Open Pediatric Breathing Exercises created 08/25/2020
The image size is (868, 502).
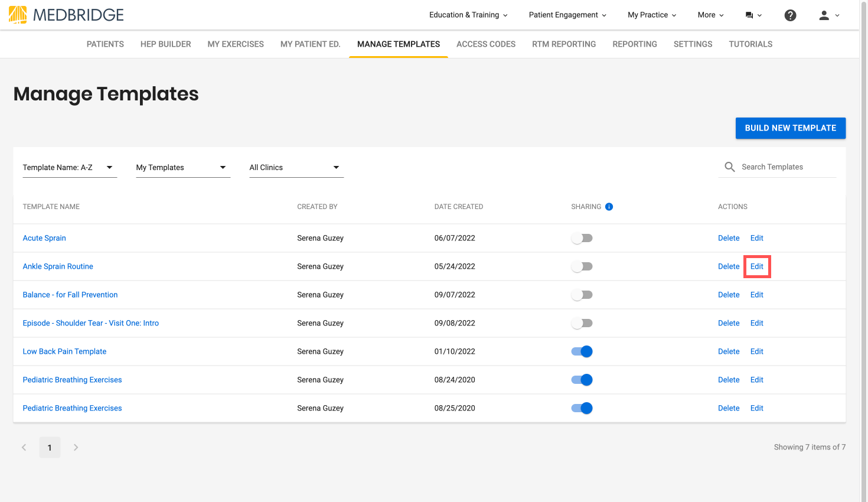click(x=72, y=408)
